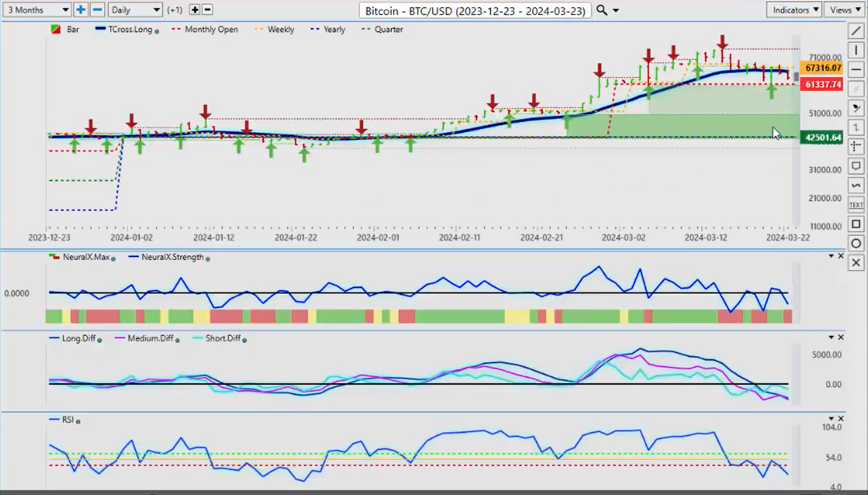Click the settings dot next to TCross.Long
Viewport: 868px width, 495px height.
pyautogui.click(x=157, y=30)
